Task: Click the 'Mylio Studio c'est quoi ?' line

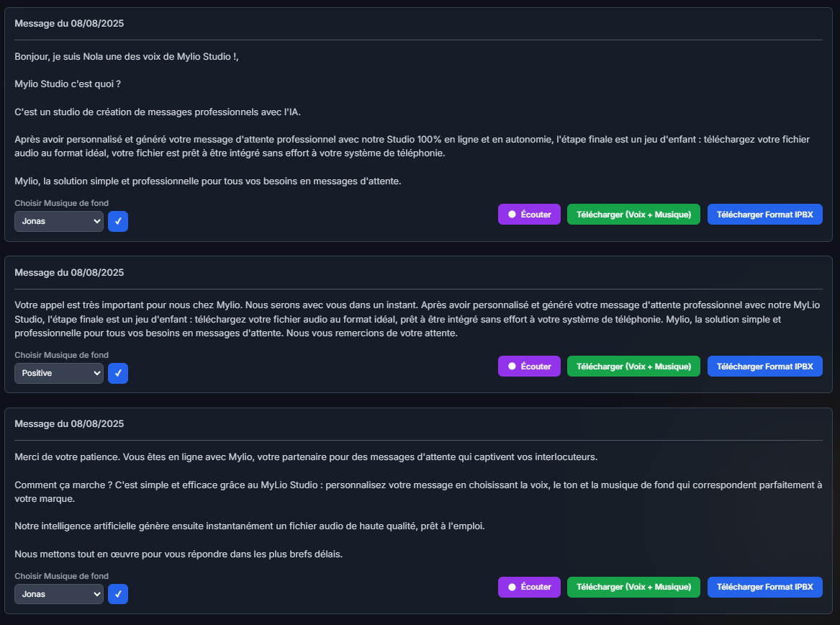Action: [68, 84]
